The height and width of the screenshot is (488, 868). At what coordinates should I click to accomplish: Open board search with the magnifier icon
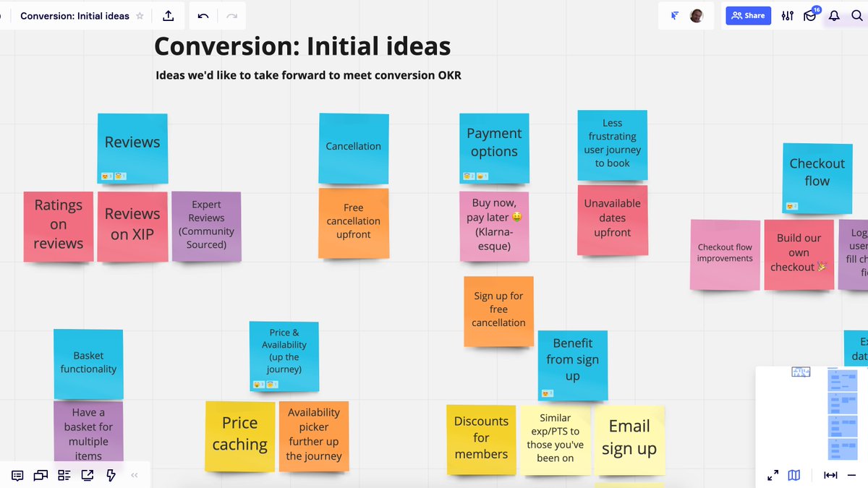[858, 15]
